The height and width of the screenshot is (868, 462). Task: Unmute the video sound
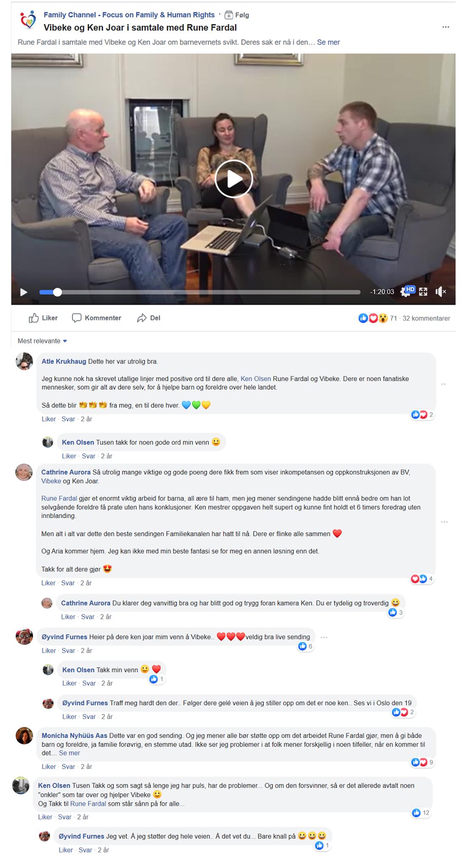[440, 292]
